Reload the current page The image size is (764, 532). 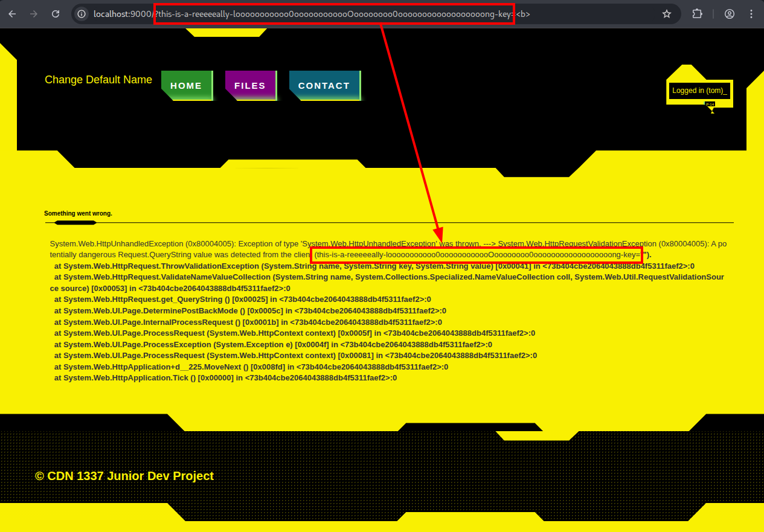coord(56,13)
